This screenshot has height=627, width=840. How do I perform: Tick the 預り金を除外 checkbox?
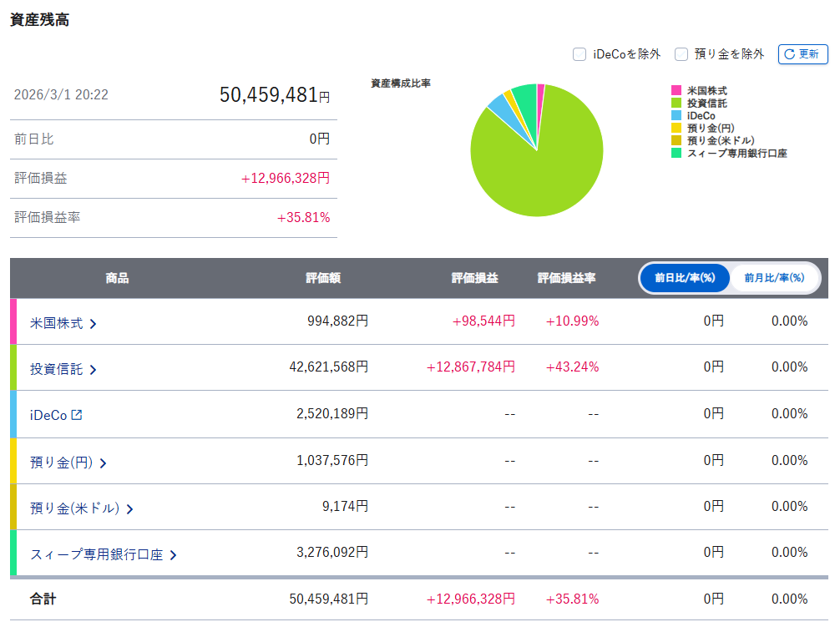point(681,54)
